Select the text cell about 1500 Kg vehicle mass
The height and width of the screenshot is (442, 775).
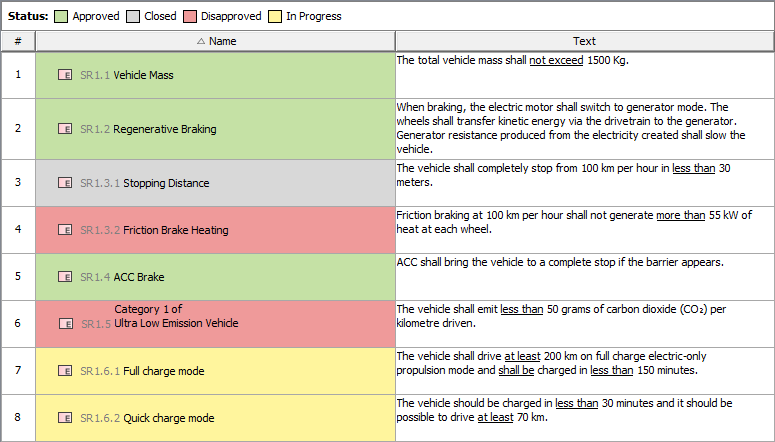(x=584, y=75)
